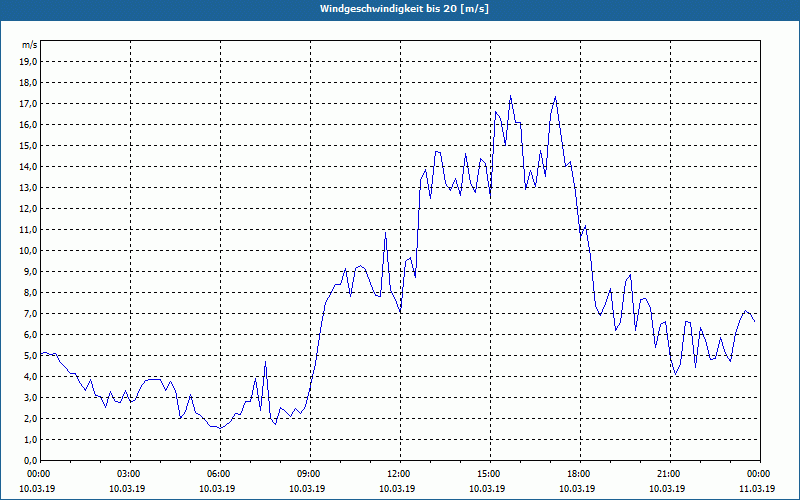The height and width of the screenshot is (500, 800).
Task: Choose the '12,0' y-axis value
Action: click(x=29, y=209)
